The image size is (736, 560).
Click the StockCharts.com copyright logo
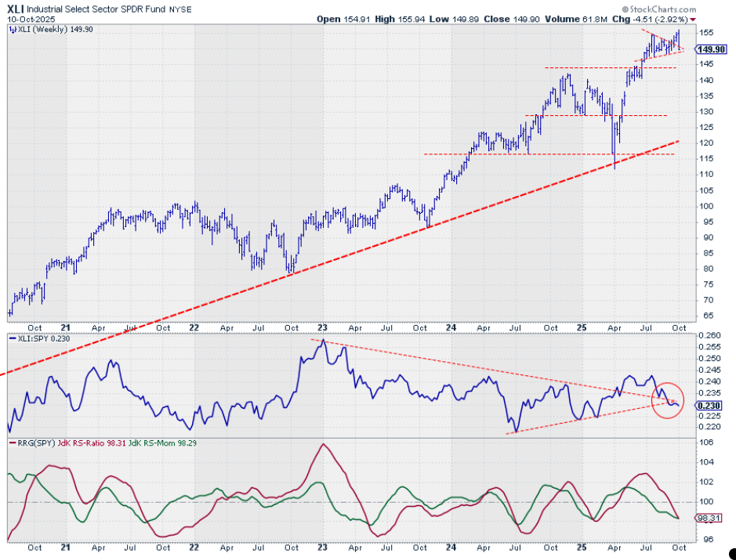[x=659, y=9]
